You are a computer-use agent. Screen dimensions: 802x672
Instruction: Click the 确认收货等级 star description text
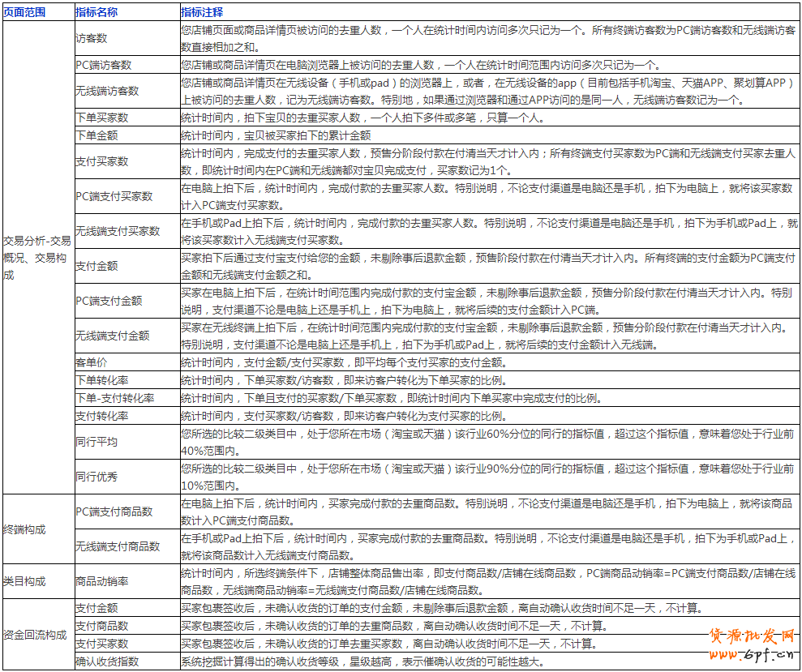(x=362, y=661)
